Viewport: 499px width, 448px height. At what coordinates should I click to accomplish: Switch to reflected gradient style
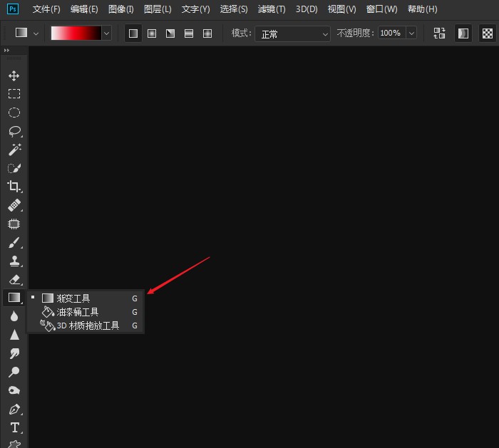(189, 33)
